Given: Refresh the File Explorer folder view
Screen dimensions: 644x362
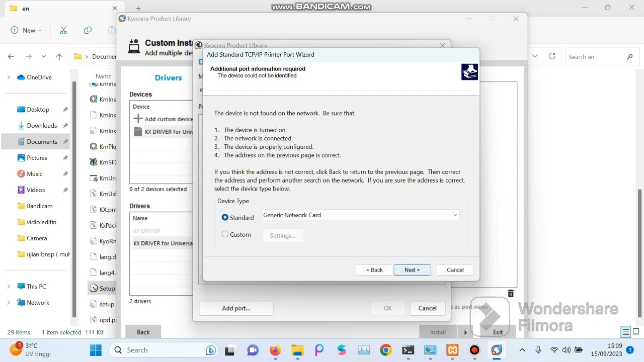Looking at the screenshot, I should (x=552, y=56).
